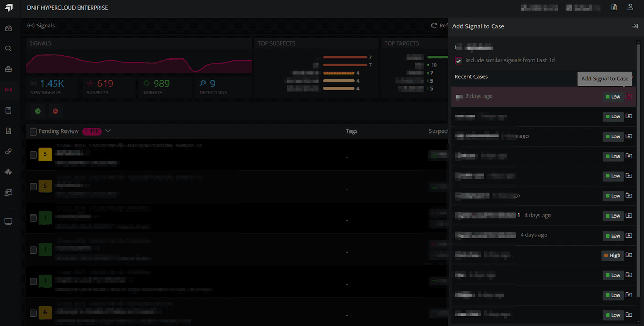
Task: Click the Tags column header
Action: (x=352, y=131)
